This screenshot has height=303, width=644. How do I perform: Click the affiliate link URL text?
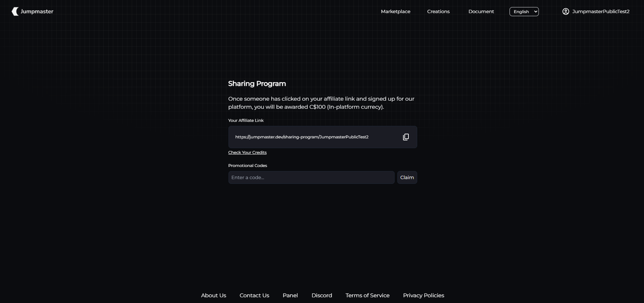(x=302, y=137)
